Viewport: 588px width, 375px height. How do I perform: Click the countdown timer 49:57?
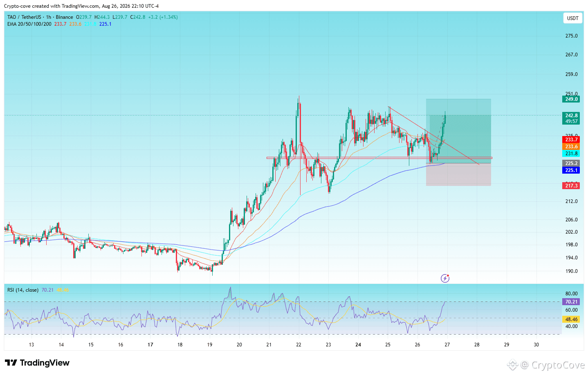pyautogui.click(x=571, y=121)
